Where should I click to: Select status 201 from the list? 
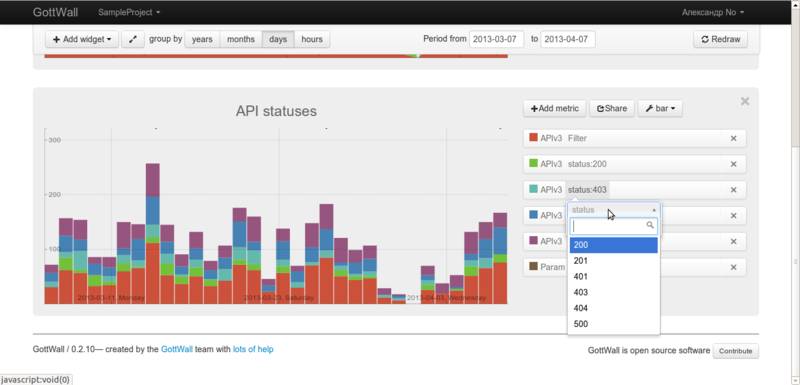614,261
